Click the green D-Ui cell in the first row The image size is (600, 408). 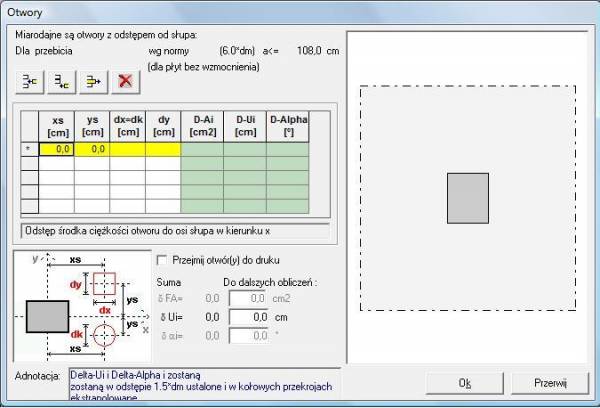pos(244,149)
